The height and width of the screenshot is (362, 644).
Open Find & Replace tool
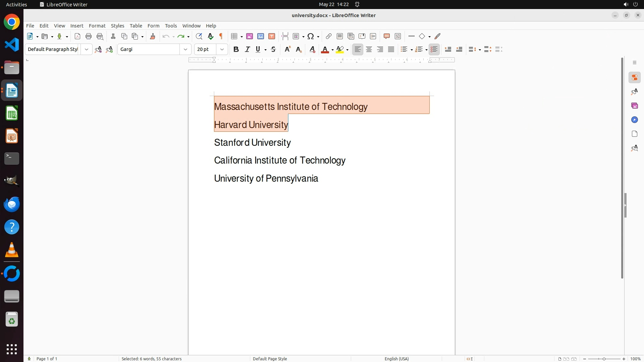pyautogui.click(x=199, y=36)
